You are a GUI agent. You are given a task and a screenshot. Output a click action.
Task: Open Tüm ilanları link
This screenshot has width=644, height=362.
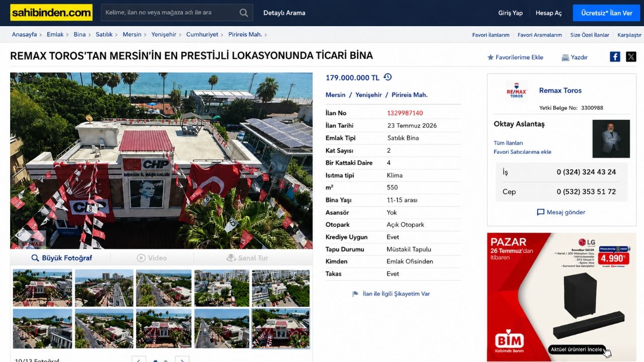tap(508, 143)
